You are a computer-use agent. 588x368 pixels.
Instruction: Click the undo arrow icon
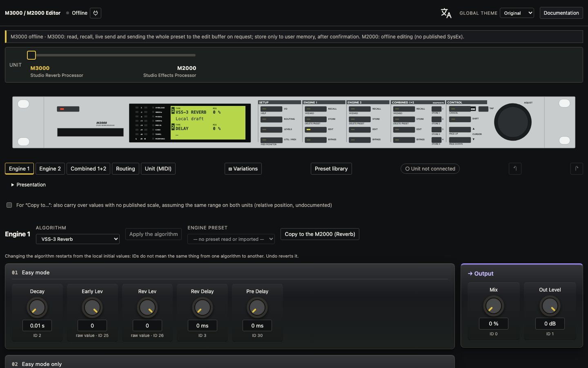click(x=515, y=168)
